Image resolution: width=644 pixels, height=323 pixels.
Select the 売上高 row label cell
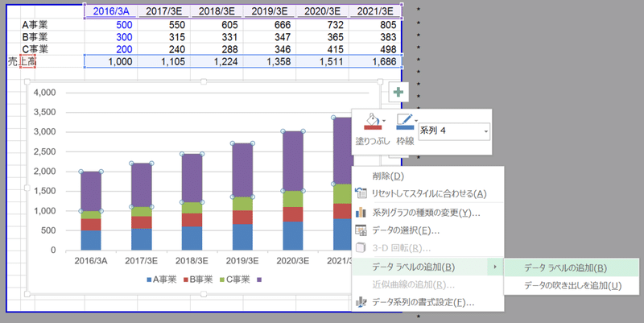coord(22,62)
